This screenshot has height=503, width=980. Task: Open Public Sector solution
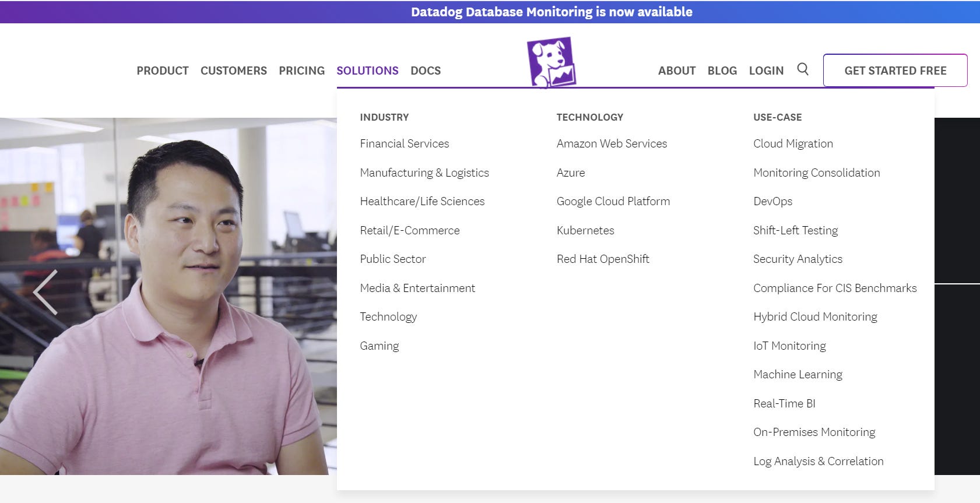[x=393, y=259]
